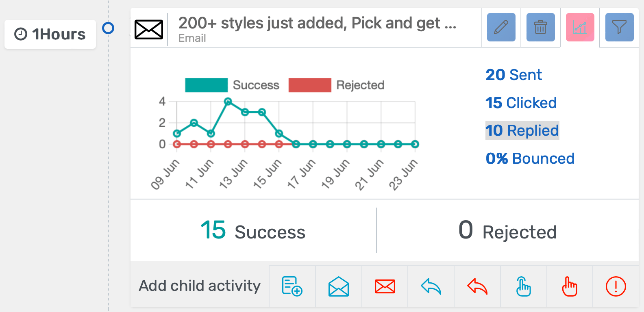Click the teal Success color swatch in legend
The height and width of the screenshot is (312, 644).
(x=207, y=85)
